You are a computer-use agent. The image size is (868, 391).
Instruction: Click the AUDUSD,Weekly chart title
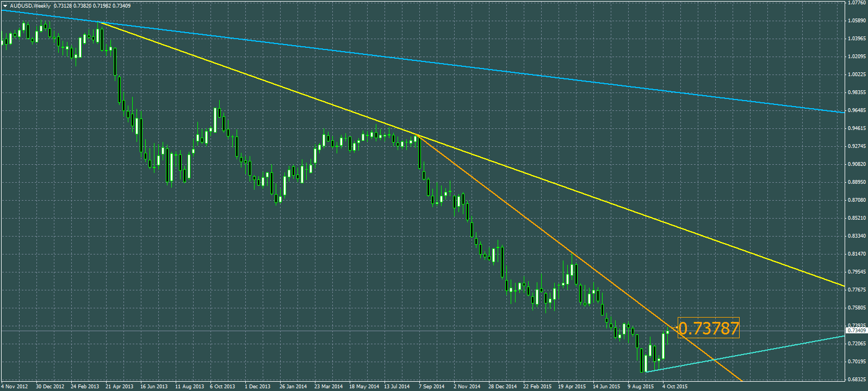pos(30,5)
